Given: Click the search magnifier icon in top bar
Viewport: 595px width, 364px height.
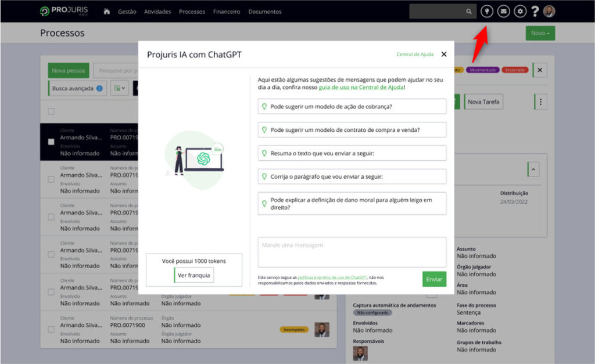Looking at the screenshot, I should coord(469,12).
